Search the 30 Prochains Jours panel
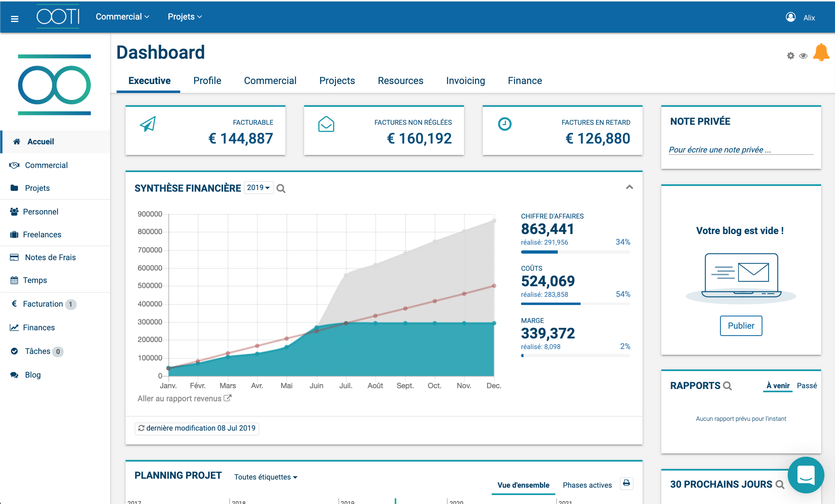This screenshot has width=835, height=504. click(780, 484)
